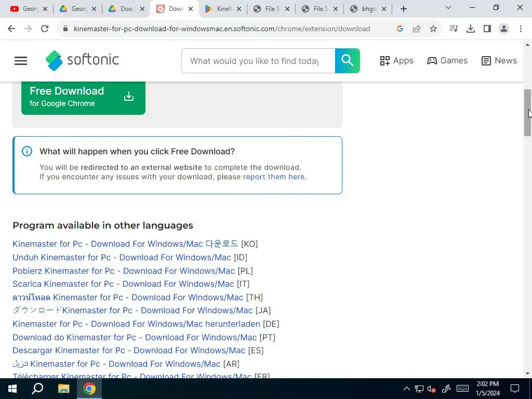Close the active Softonic Down tab
Viewport: 532px width, 399px height.
191,9
